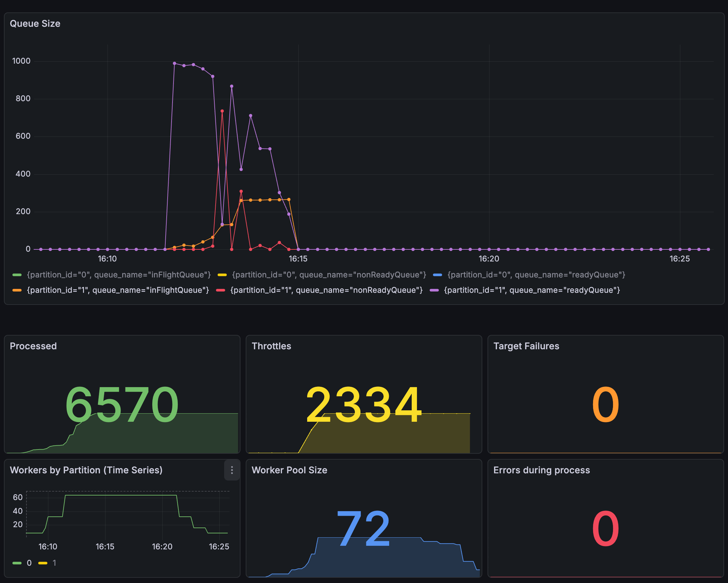Toggle partition 0 inFlightQueue legend series
This screenshot has height=583, width=728.
(x=119, y=275)
